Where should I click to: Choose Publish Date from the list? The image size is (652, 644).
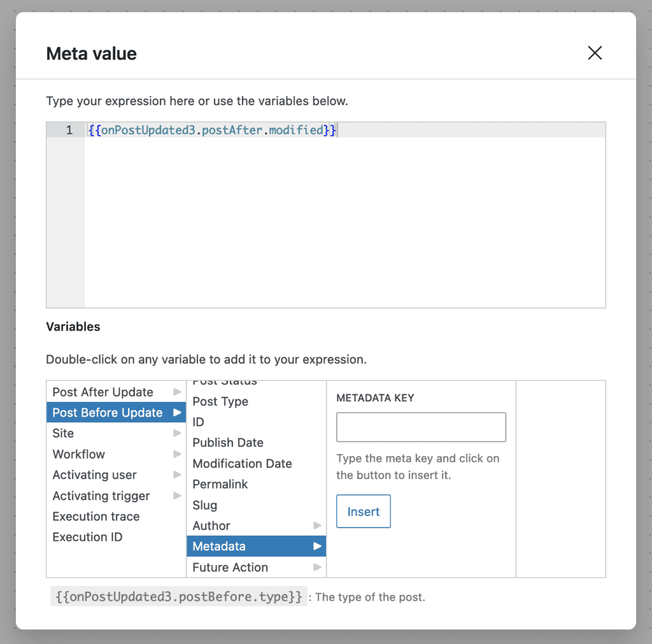[x=228, y=443]
